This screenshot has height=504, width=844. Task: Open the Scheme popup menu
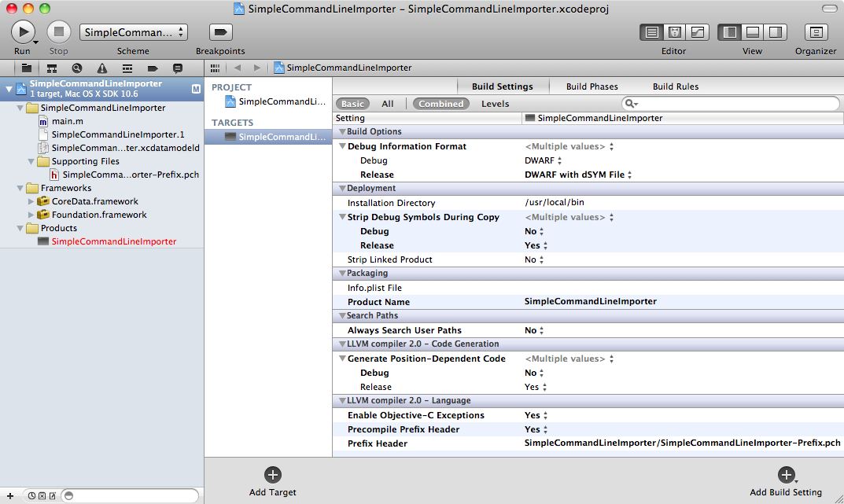[134, 32]
